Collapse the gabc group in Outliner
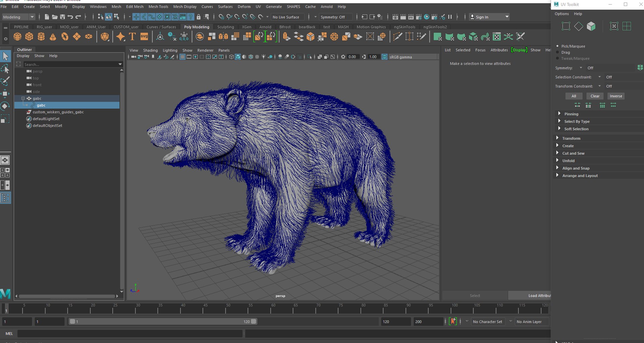Viewport: 644px width, 343px height. coord(23,98)
